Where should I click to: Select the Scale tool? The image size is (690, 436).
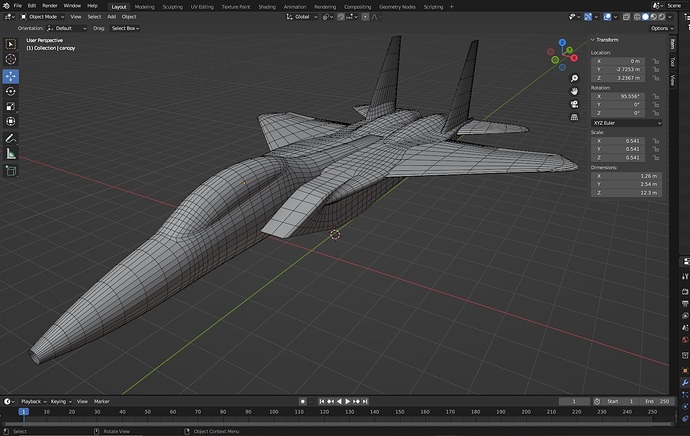pos(11,106)
